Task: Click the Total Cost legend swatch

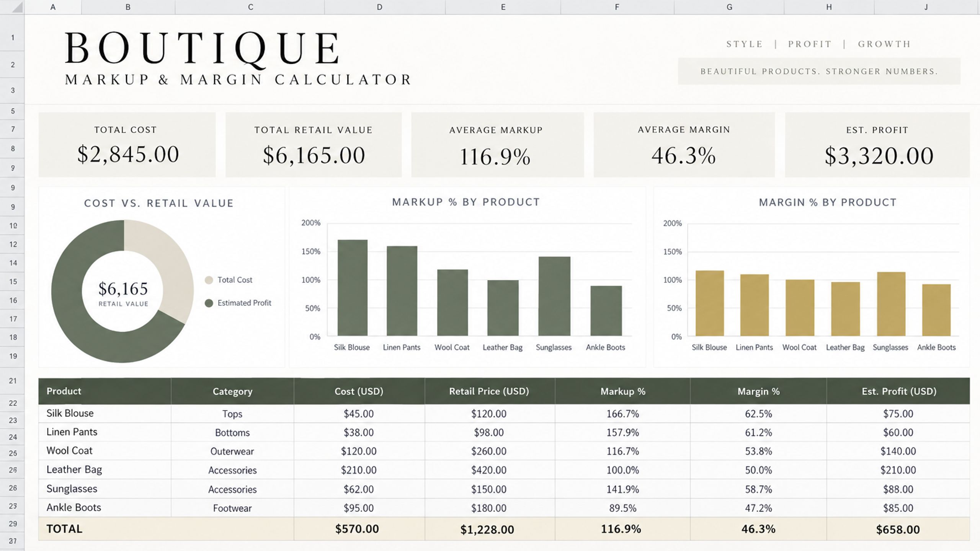Action: (x=209, y=280)
